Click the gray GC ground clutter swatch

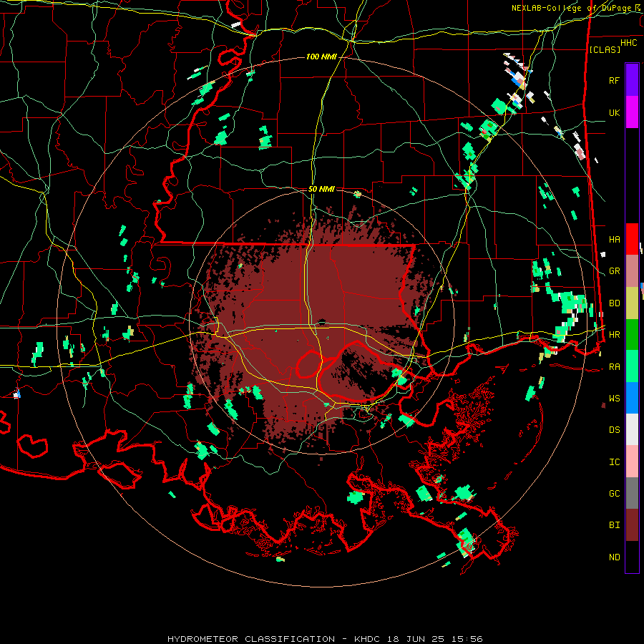click(x=632, y=493)
